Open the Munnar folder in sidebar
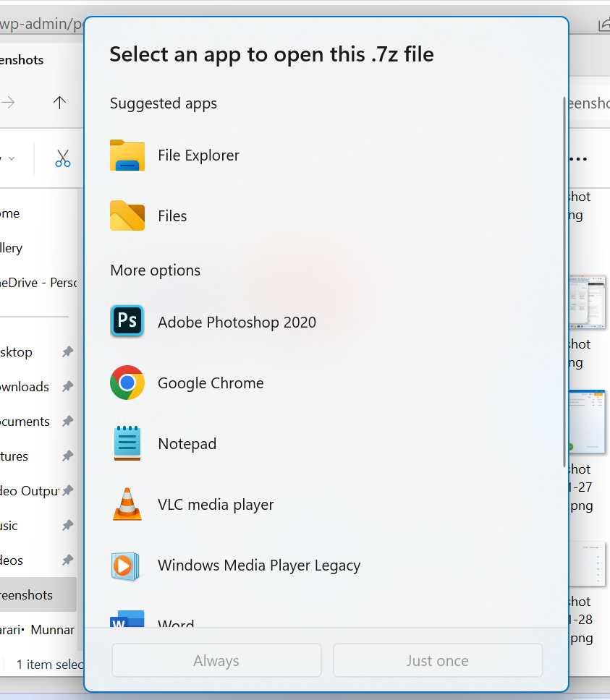 (38, 629)
